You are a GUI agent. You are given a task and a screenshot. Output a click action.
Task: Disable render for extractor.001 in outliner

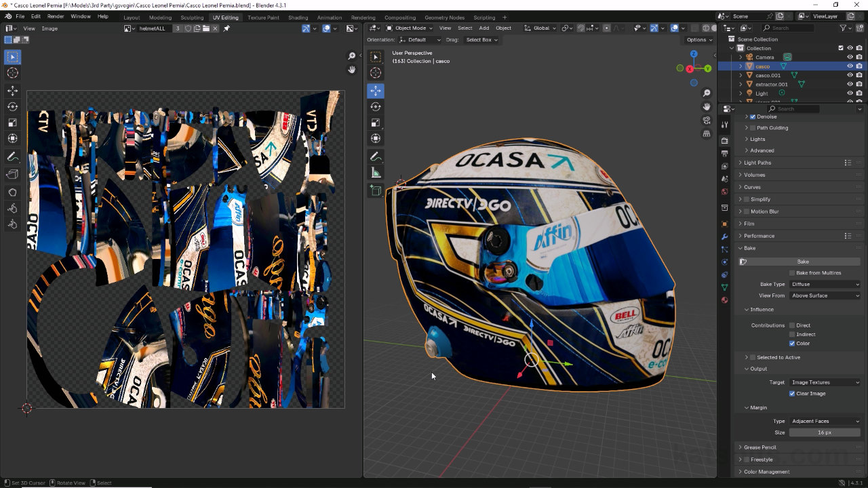pos(859,84)
